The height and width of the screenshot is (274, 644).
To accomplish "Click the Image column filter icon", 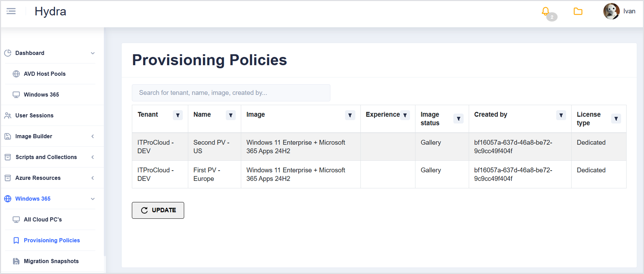I will 350,115.
